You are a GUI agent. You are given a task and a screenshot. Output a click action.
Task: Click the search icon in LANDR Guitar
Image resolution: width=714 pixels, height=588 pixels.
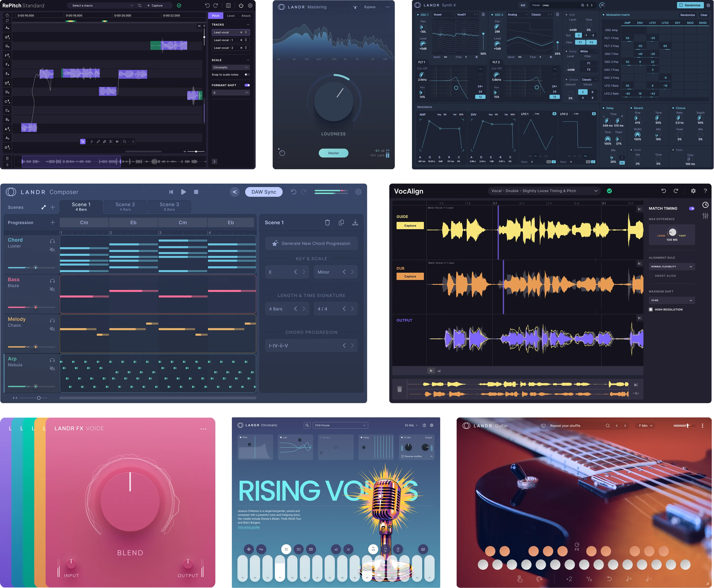point(608,426)
